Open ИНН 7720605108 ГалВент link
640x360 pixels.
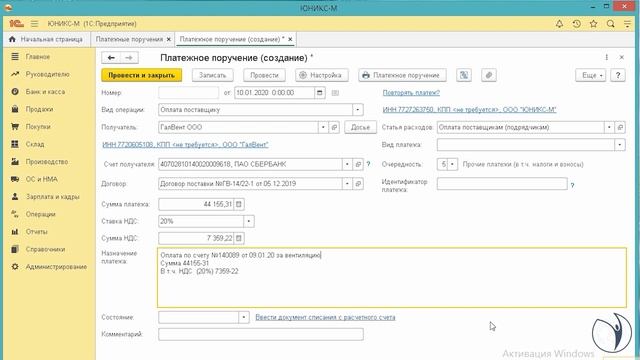click(x=185, y=144)
